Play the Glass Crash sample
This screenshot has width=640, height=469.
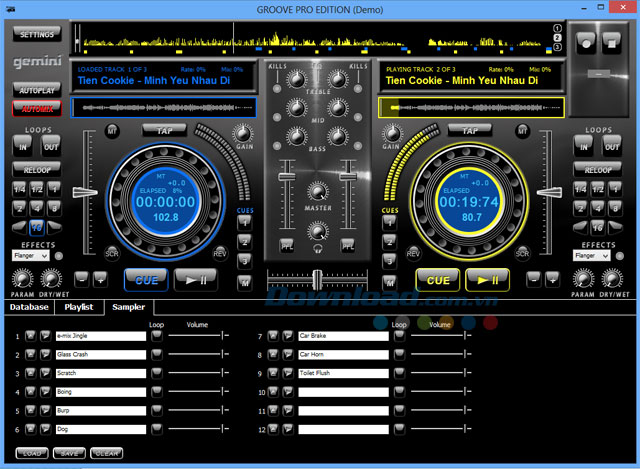pos(45,354)
